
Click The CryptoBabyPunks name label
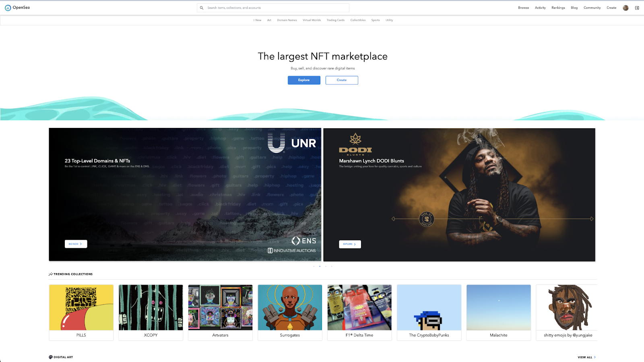point(429,335)
